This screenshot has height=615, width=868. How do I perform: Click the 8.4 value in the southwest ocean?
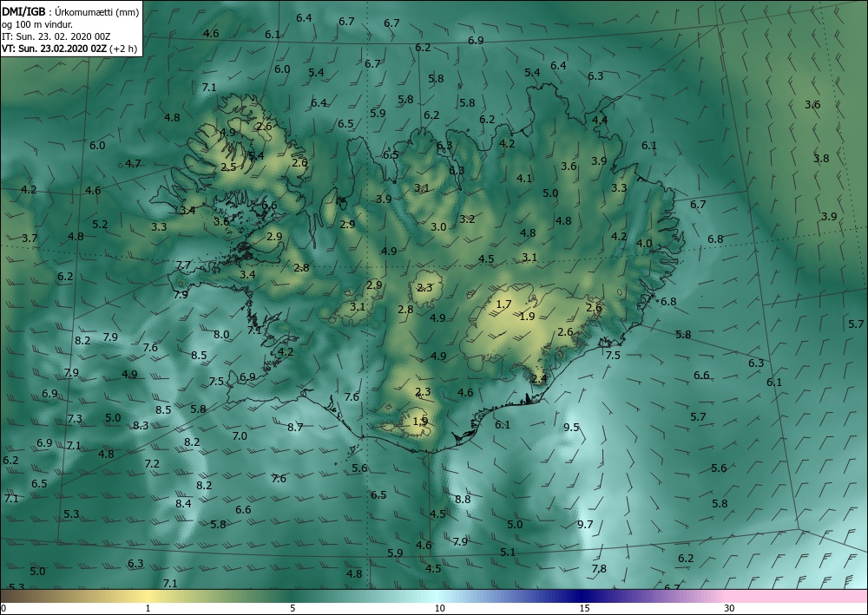click(183, 503)
